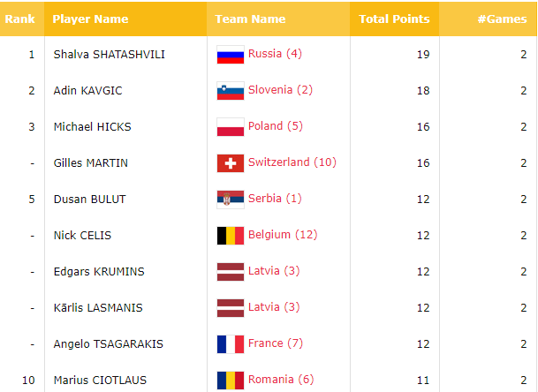Click the Romania flag icon
Viewport: 538px width, 392px height.
[x=231, y=381]
